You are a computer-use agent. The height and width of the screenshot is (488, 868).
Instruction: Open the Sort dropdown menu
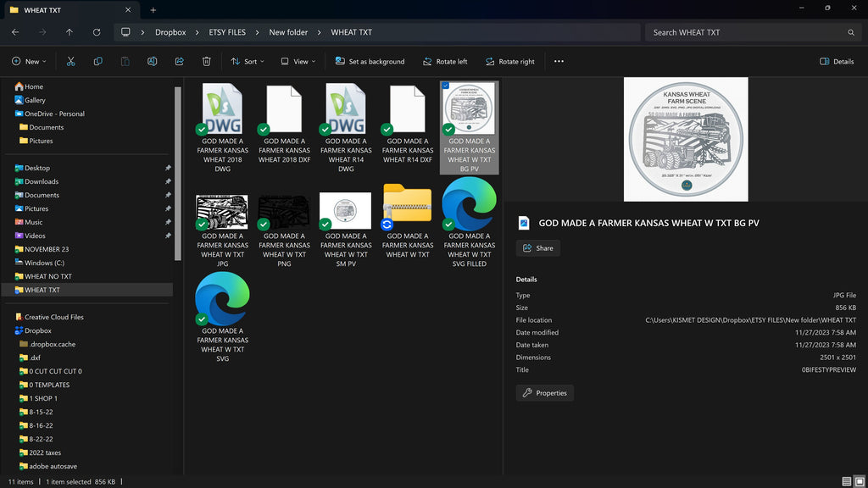248,61
